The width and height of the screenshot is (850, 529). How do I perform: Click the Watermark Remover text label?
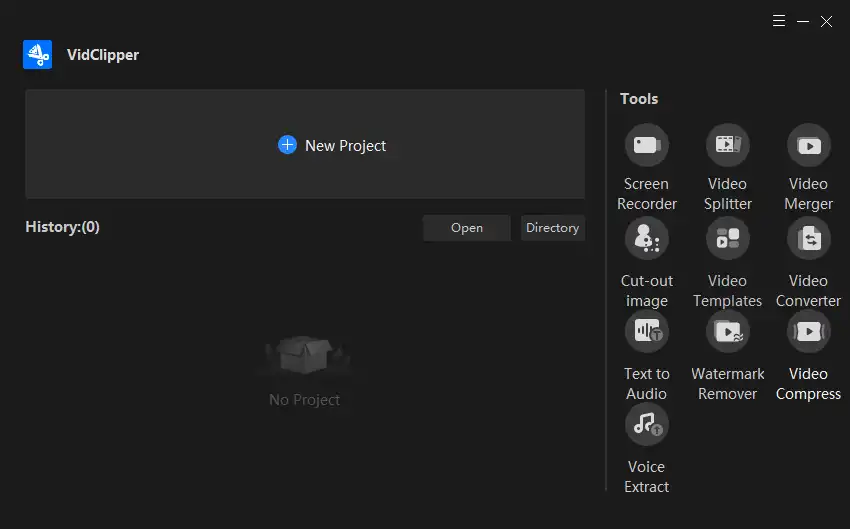(x=727, y=384)
